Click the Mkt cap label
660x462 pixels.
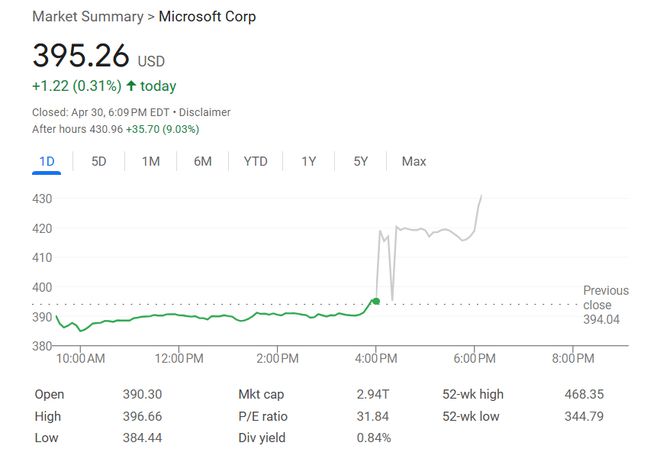261,394
